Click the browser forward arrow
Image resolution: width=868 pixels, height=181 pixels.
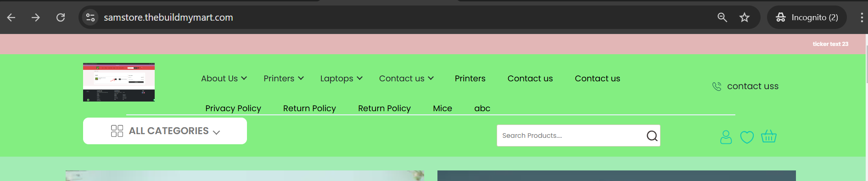tap(36, 17)
